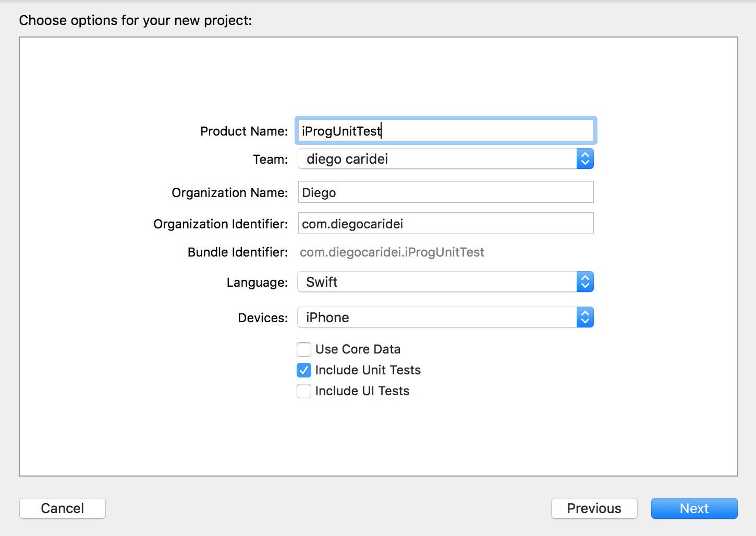Image resolution: width=756 pixels, height=536 pixels.
Task: Click the Organization Identifier field
Action: (x=446, y=224)
